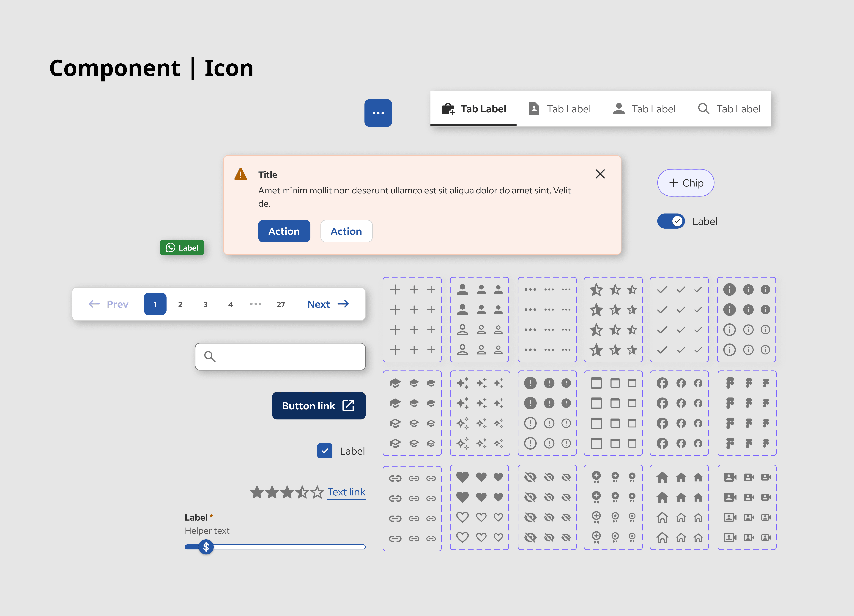Click the WhatsApp Label badge
The image size is (854, 616).
pyautogui.click(x=182, y=248)
